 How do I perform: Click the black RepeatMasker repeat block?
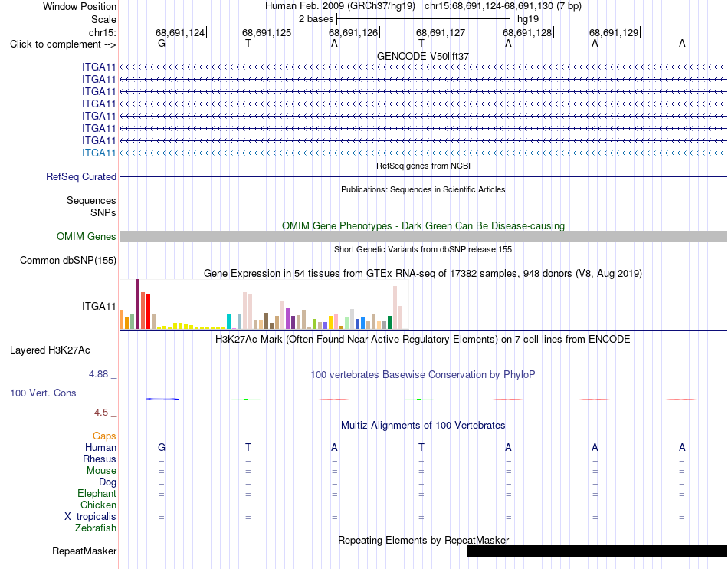[597, 551]
